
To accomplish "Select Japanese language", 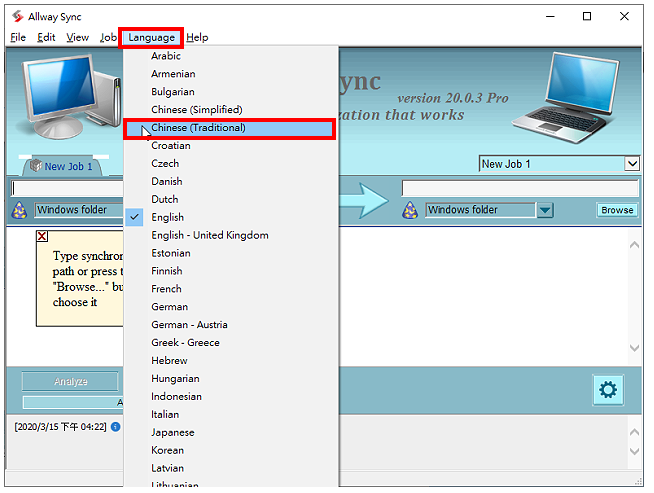I will [231, 433].
